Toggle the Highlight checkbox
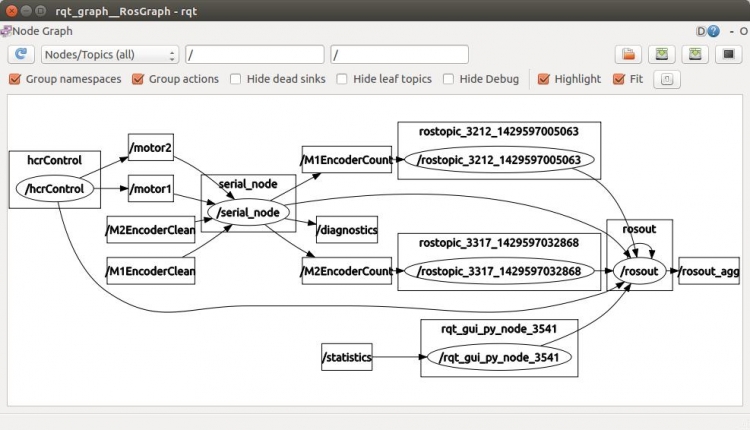The image size is (750, 430). point(544,79)
